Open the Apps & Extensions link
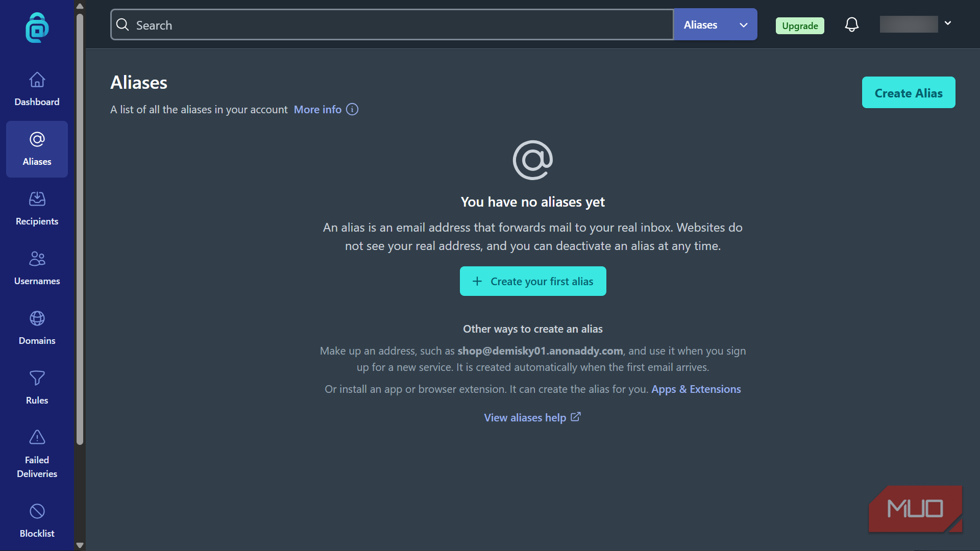This screenshot has height=551, width=980. coord(696,389)
